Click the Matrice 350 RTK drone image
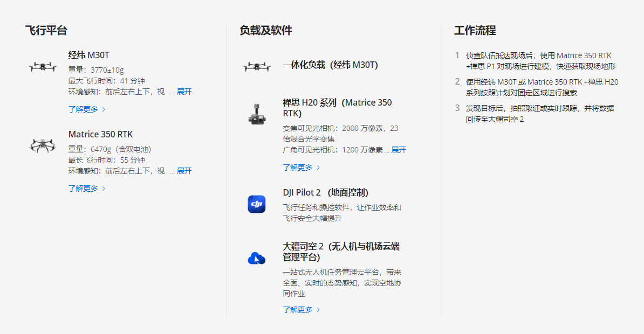The height and width of the screenshot is (334, 644). point(43,145)
